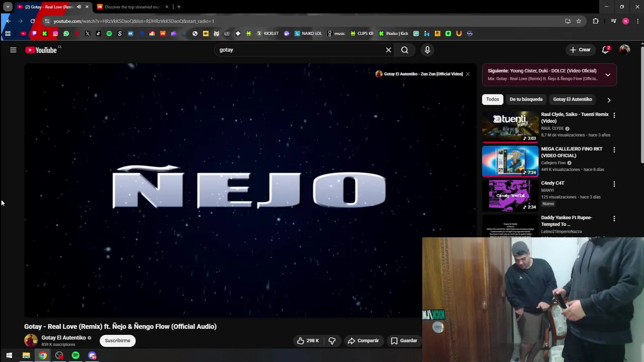
Task: Open the YouTube account avatar menu
Action: click(x=624, y=50)
